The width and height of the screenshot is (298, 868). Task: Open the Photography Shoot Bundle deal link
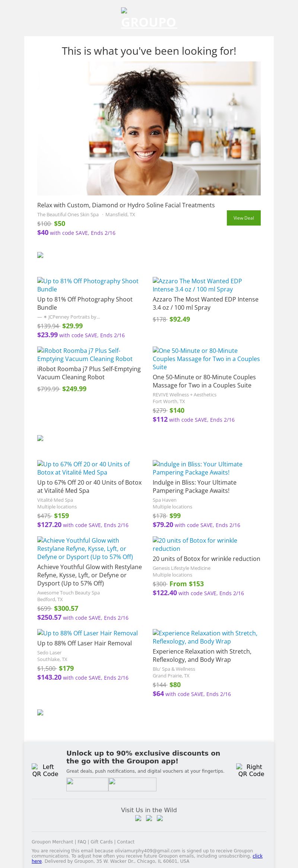coord(88,285)
